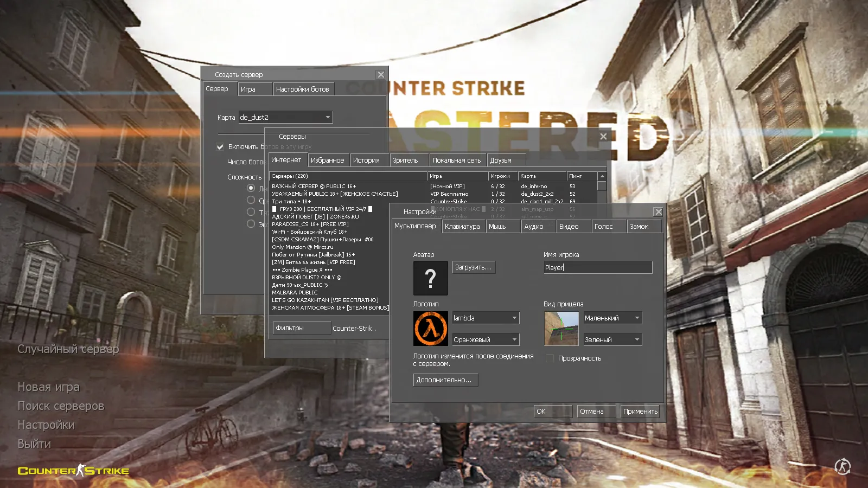The width and height of the screenshot is (868, 488).
Task: Select Новая игра from the main menu
Action: pos(48,387)
